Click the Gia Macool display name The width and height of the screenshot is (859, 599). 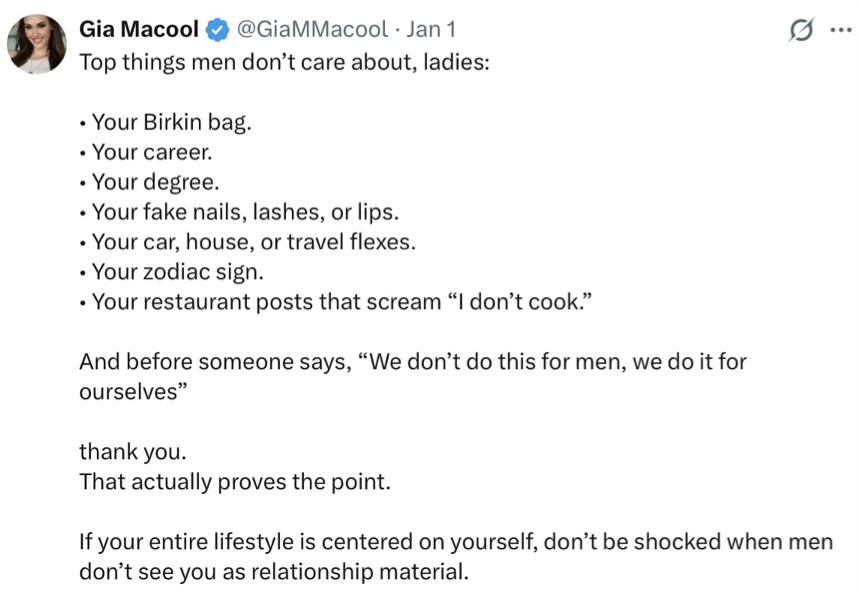139,30
